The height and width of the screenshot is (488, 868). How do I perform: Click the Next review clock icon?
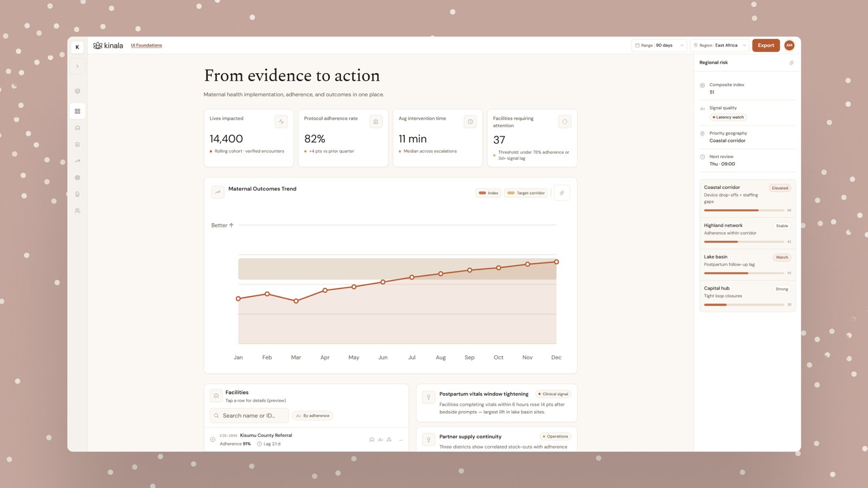pyautogui.click(x=703, y=157)
